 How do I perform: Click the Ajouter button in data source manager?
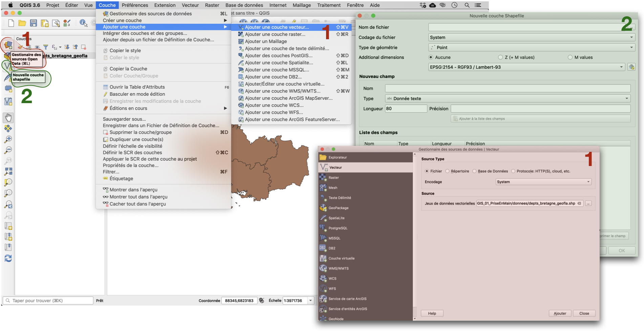(x=560, y=313)
